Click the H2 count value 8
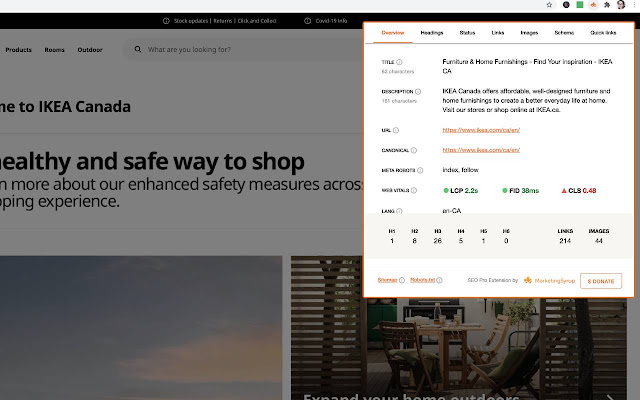 (414, 241)
